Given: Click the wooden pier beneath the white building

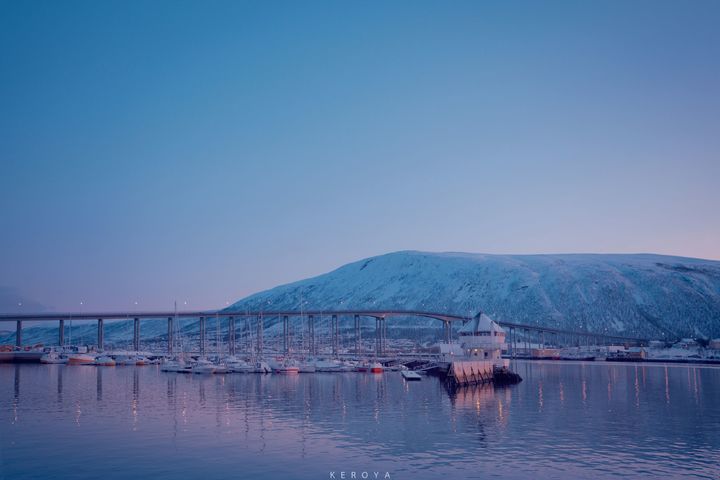Looking at the screenshot, I should click(472, 373).
